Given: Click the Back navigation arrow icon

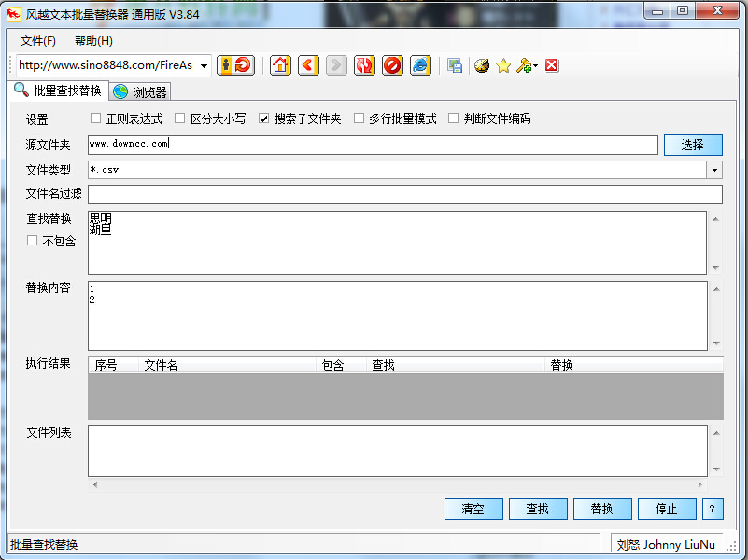Looking at the screenshot, I should (307, 65).
